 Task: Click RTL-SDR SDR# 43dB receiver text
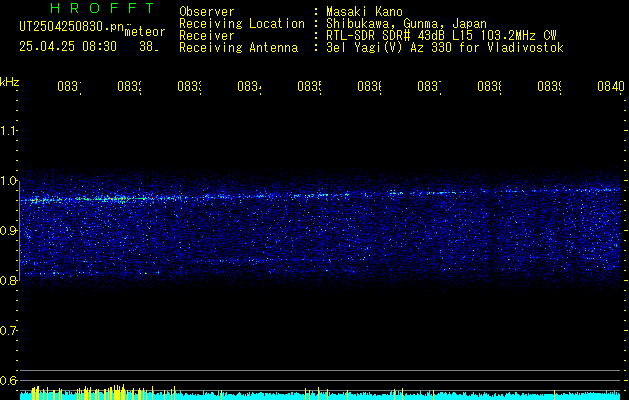click(x=441, y=36)
